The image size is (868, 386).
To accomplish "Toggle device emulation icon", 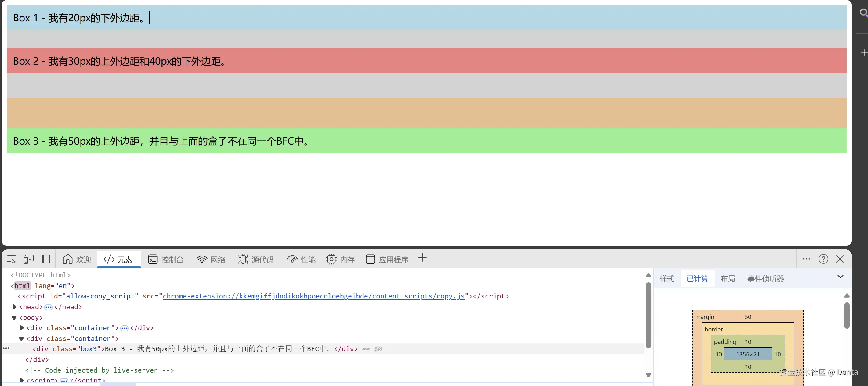I will pos(29,259).
